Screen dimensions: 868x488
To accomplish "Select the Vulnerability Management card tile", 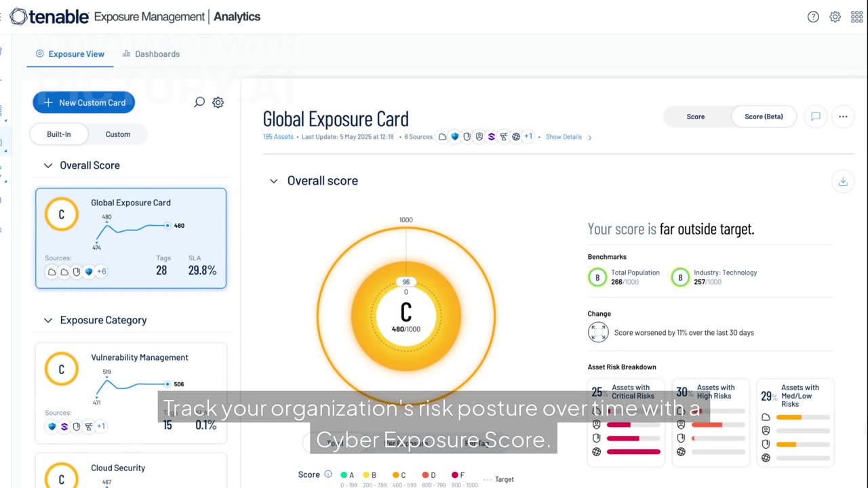I will [x=131, y=393].
